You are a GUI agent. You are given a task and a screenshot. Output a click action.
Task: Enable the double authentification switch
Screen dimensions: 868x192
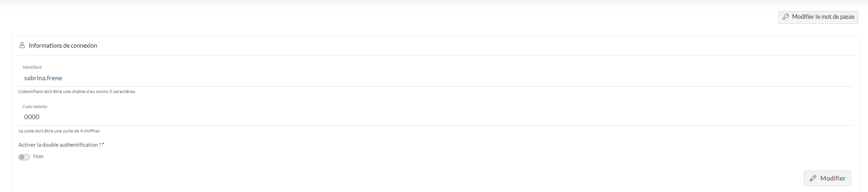point(24,157)
